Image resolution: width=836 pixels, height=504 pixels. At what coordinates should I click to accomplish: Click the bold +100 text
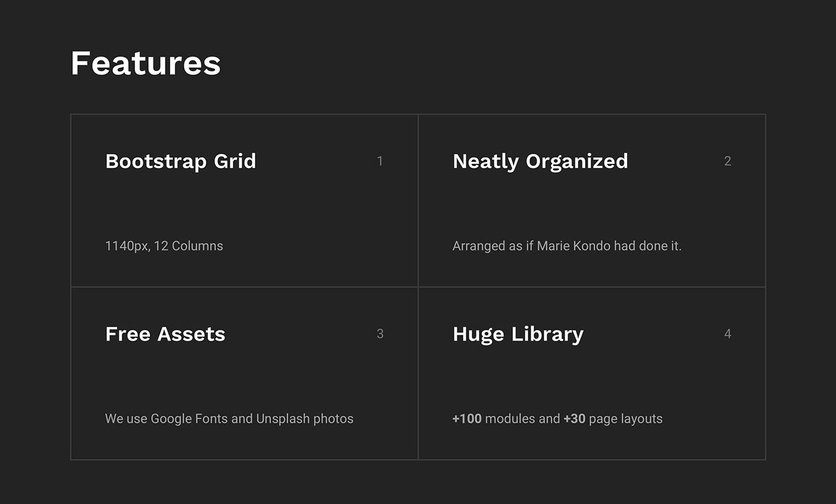467,419
